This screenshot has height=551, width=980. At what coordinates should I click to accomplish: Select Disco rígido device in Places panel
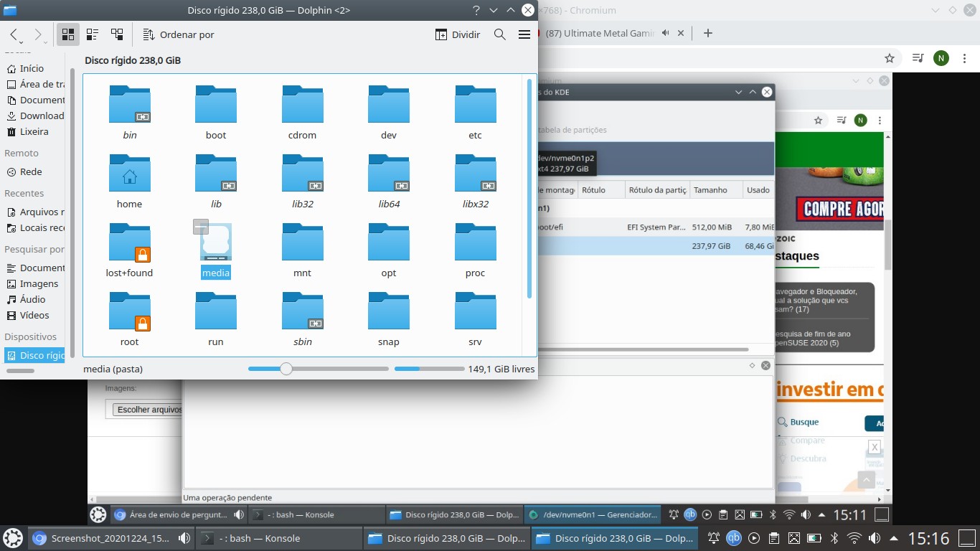(34, 355)
